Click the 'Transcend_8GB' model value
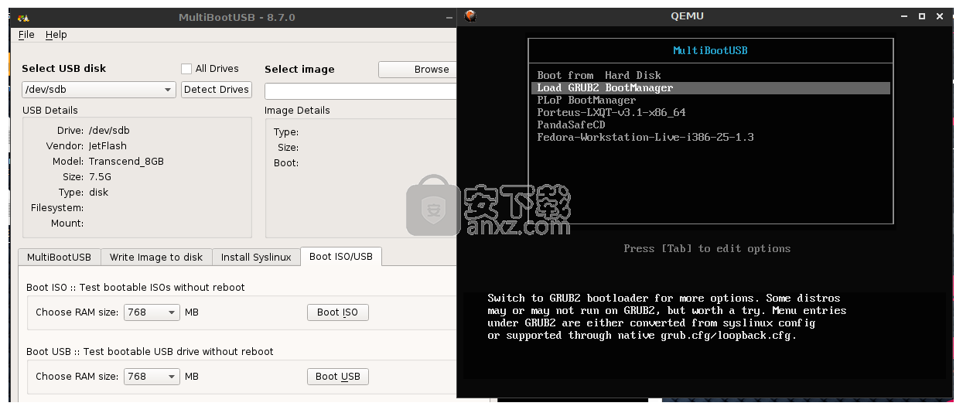 pyautogui.click(x=126, y=162)
